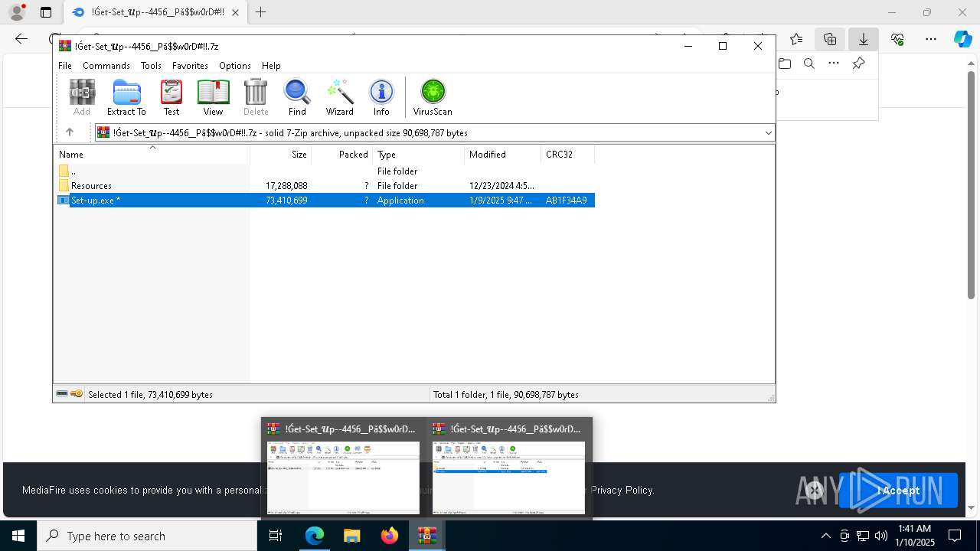Click the Extract To toolbar icon

(126, 97)
